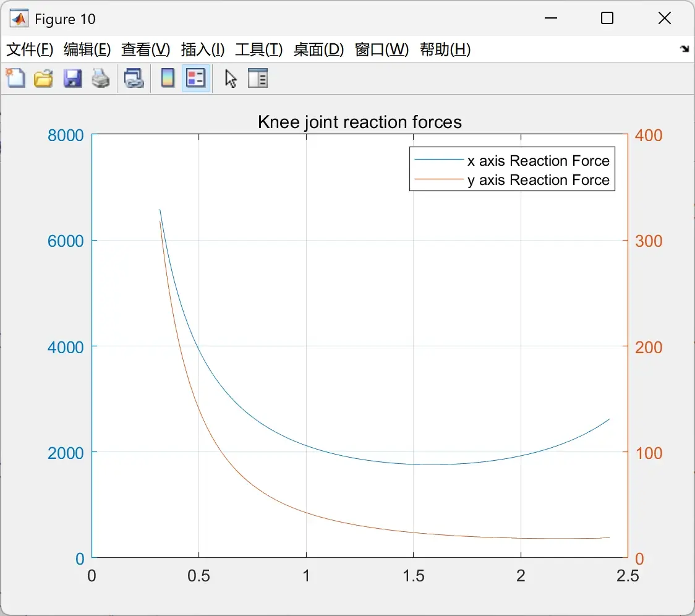Expand the 插入(I) menu
Image resolution: width=695 pixels, height=616 pixels.
(203, 49)
